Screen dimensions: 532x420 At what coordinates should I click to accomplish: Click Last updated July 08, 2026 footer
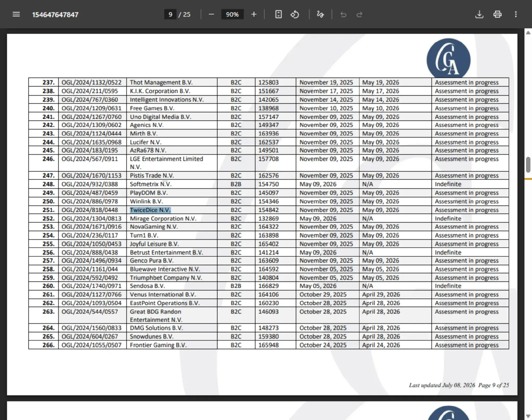tap(442, 385)
